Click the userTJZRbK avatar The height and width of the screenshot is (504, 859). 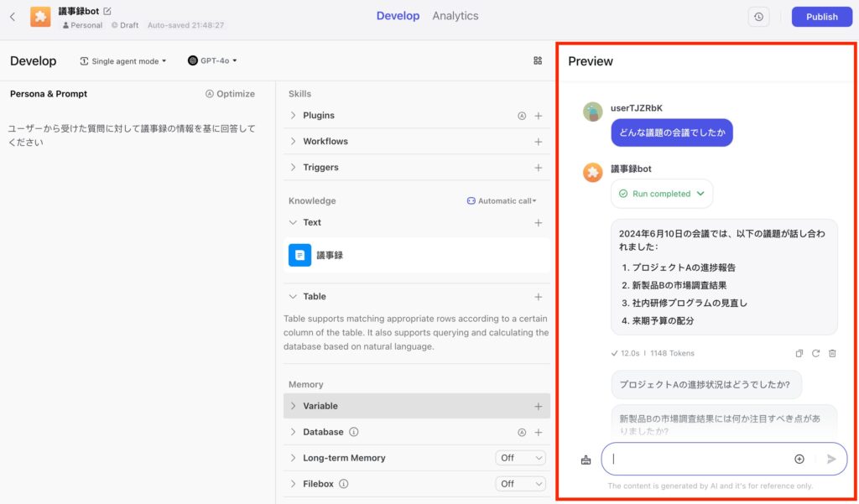click(x=593, y=112)
